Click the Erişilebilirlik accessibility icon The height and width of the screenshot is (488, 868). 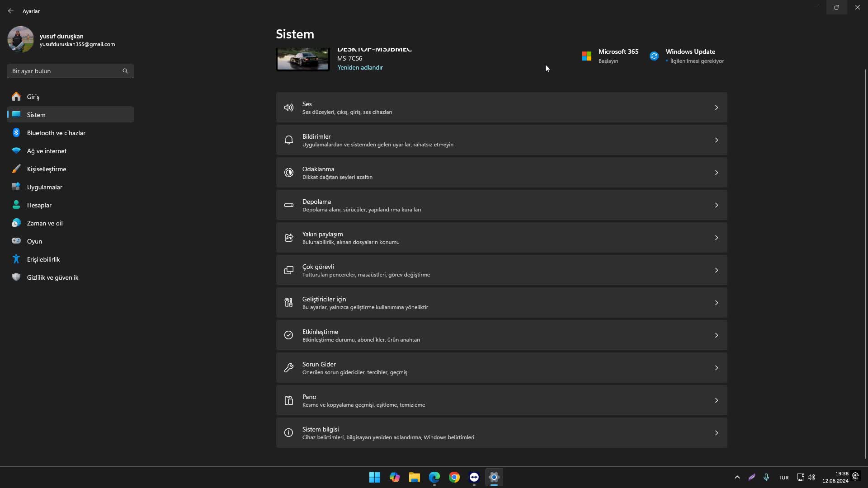pos(16,259)
